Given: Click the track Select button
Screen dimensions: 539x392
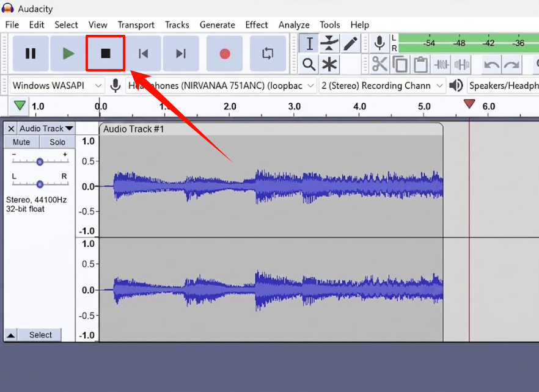Looking at the screenshot, I should point(40,335).
